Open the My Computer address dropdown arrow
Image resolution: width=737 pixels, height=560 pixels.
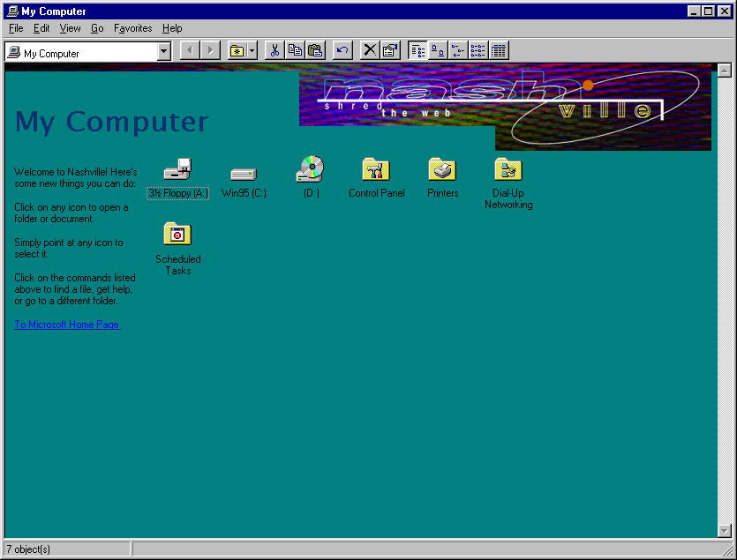point(163,51)
